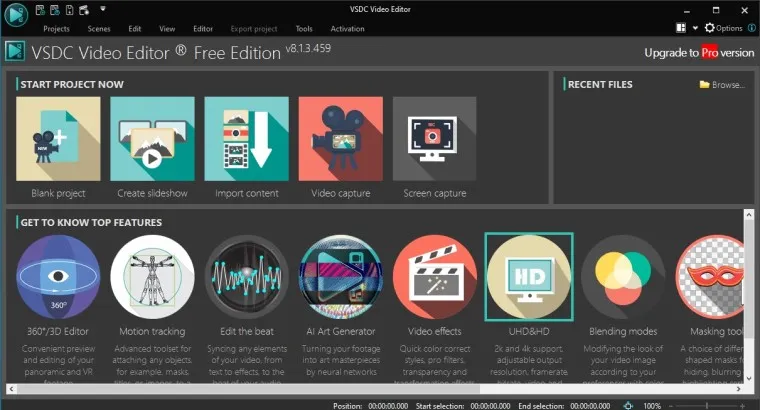Click the fit-to-screen zoom icon in status bar
The width and height of the screenshot is (760, 410).
tap(628, 406)
